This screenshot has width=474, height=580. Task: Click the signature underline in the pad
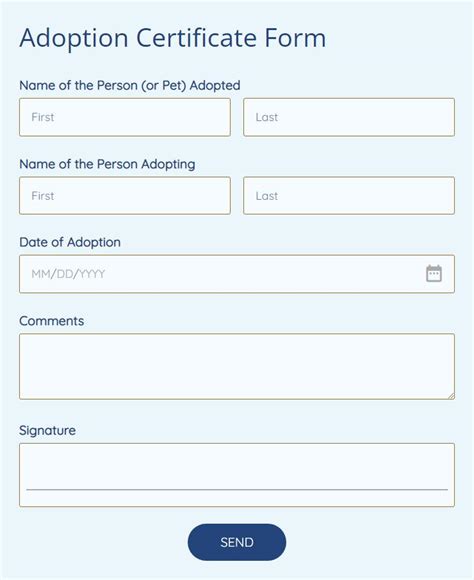237,489
